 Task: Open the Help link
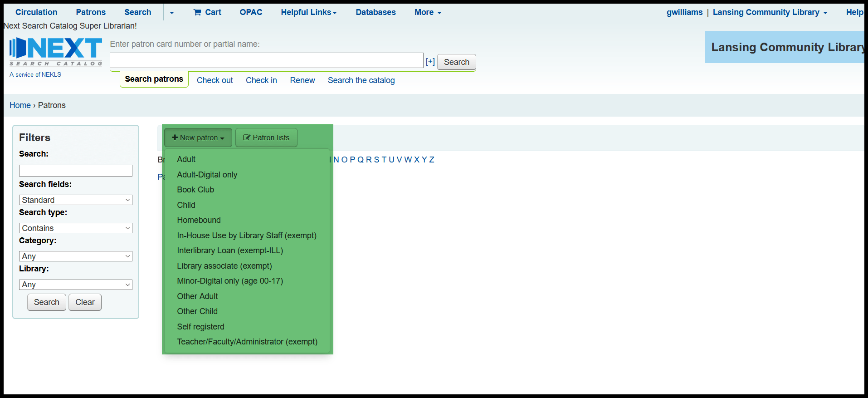click(854, 12)
